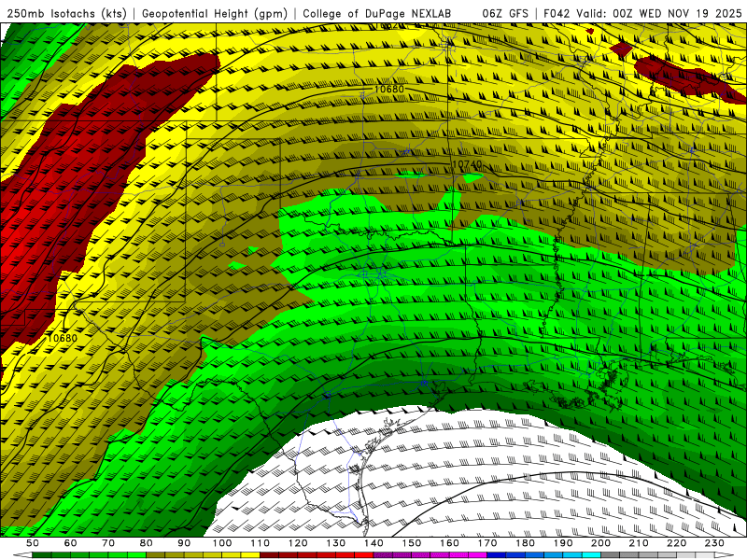Click the 180 value on the color scale

pyautogui.click(x=525, y=543)
